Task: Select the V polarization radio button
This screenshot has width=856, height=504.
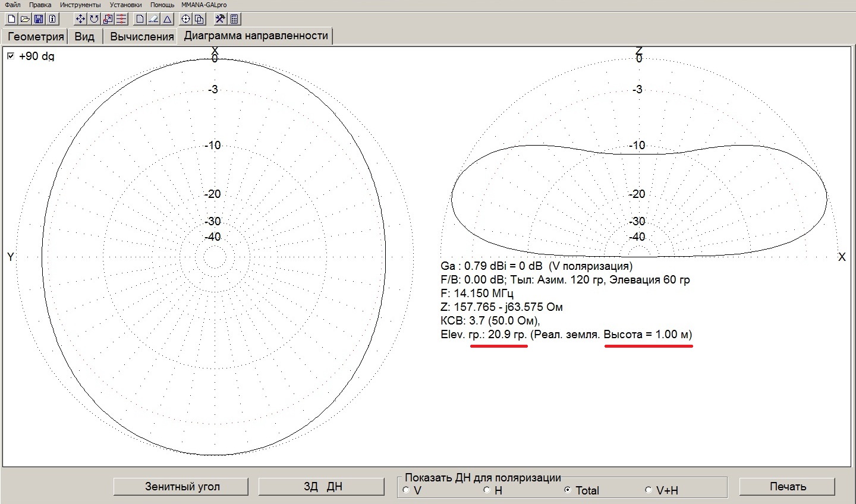Action: point(407,490)
